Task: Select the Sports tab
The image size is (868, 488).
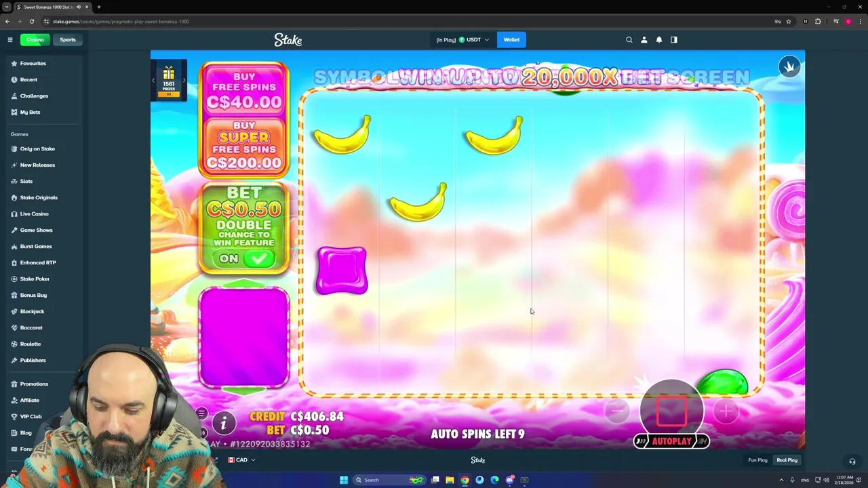Action: (67, 40)
